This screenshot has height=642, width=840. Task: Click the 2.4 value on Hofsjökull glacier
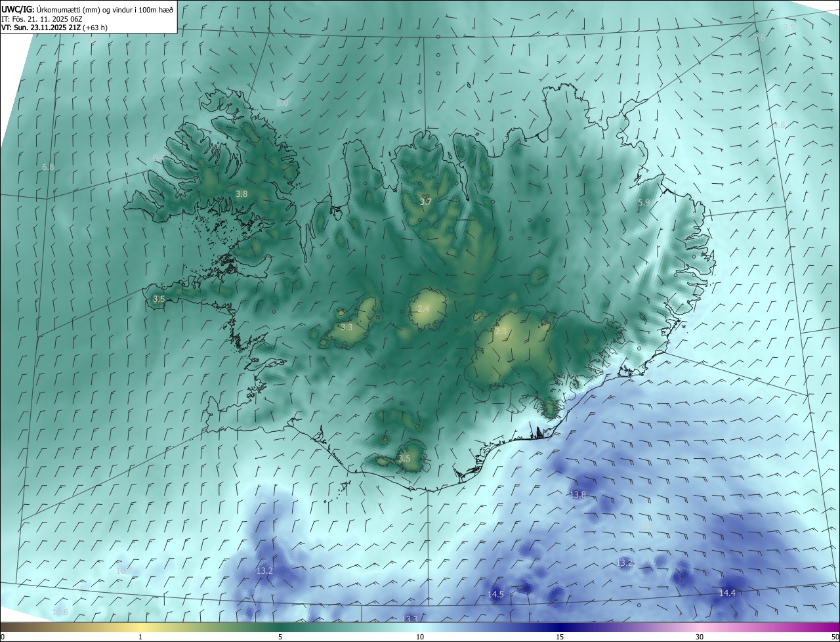pos(423,309)
